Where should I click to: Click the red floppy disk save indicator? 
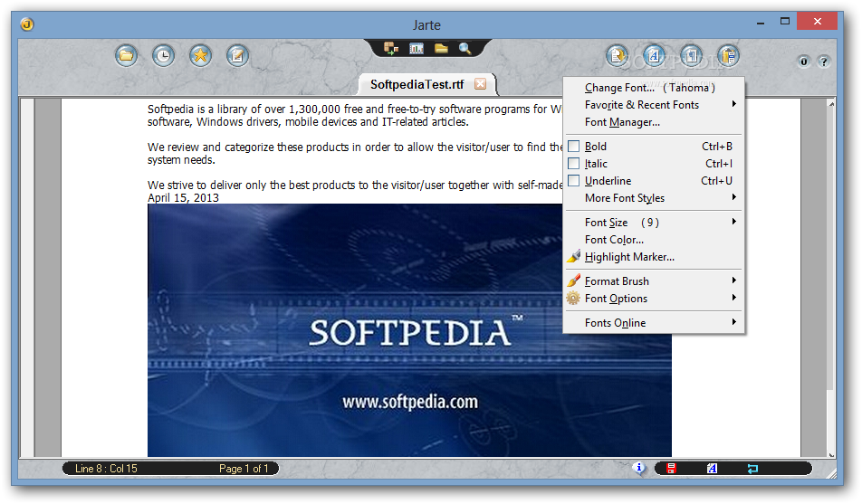coord(671,469)
